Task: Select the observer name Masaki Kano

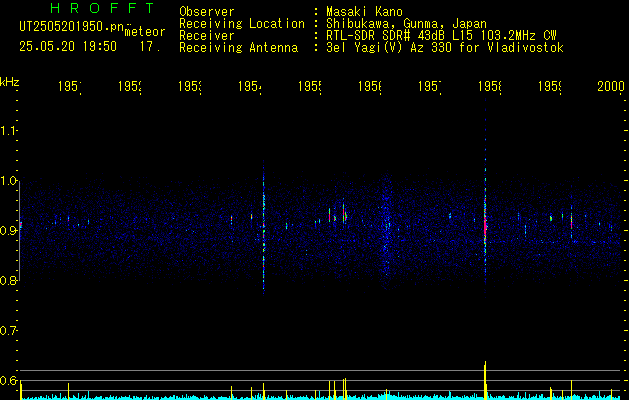Action: pos(364,11)
